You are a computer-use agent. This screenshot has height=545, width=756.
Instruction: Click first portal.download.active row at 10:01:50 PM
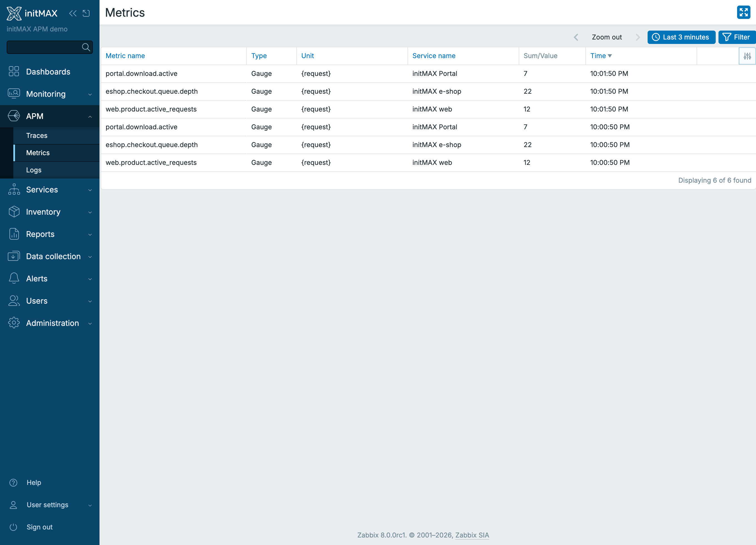pyautogui.click(x=428, y=74)
